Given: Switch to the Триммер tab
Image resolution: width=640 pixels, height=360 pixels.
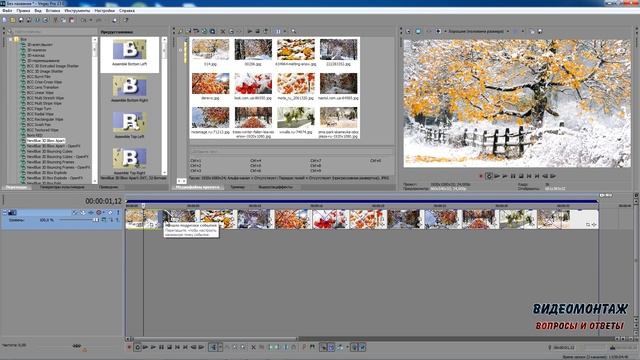Looking at the screenshot, I should [x=238, y=187].
